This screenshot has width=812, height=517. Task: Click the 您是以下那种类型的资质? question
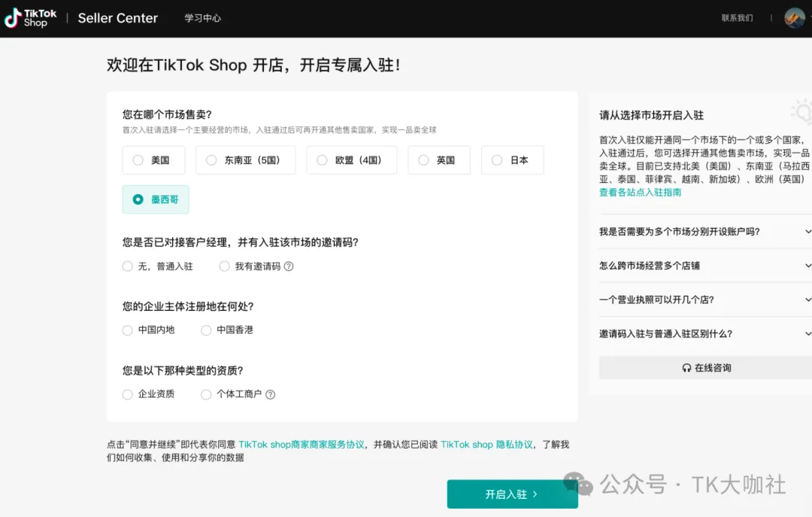click(183, 371)
